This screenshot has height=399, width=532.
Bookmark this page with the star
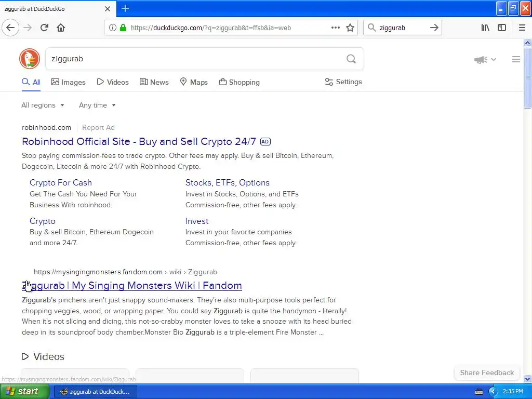click(x=350, y=28)
